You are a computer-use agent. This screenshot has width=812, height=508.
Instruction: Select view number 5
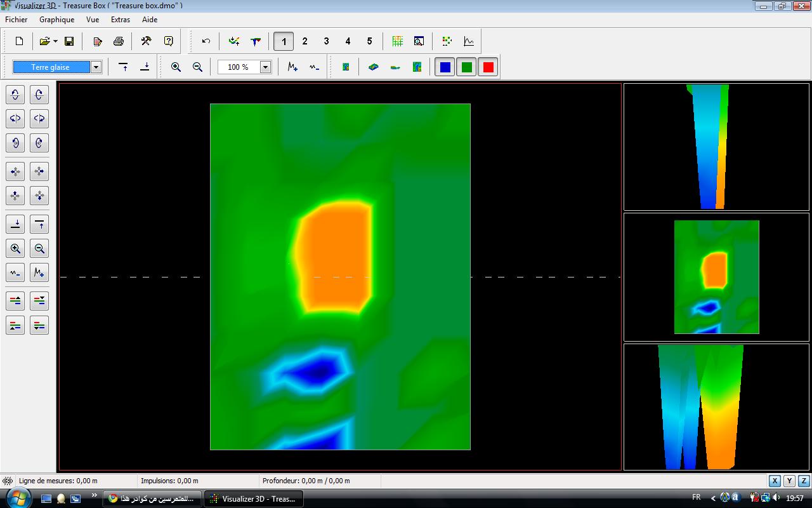[369, 41]
